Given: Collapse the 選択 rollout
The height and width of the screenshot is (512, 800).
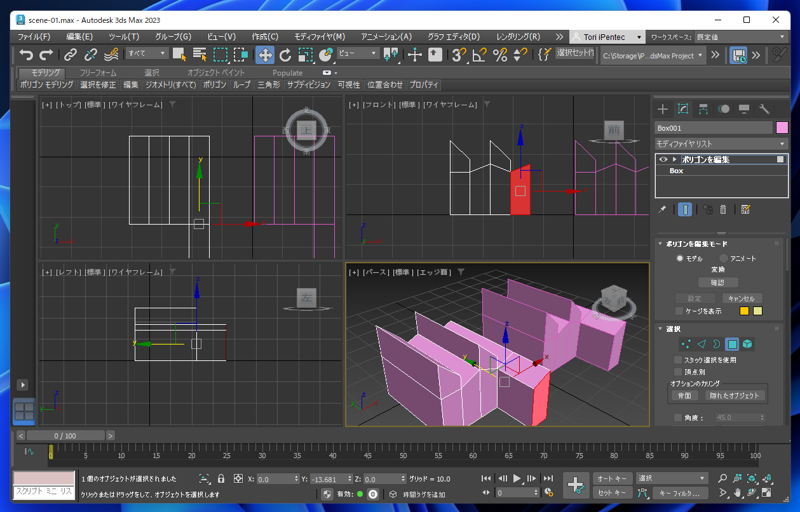Looking at the screenshot, I should coord(660,329).
